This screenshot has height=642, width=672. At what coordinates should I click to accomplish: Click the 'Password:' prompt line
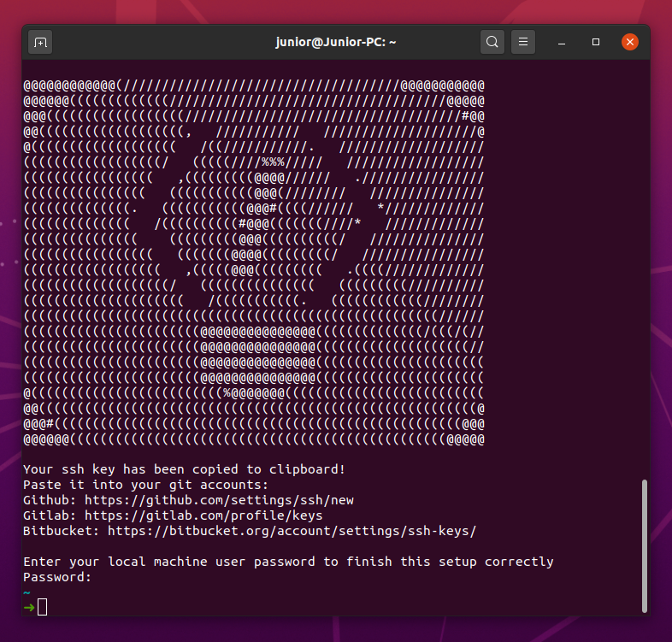57,577
